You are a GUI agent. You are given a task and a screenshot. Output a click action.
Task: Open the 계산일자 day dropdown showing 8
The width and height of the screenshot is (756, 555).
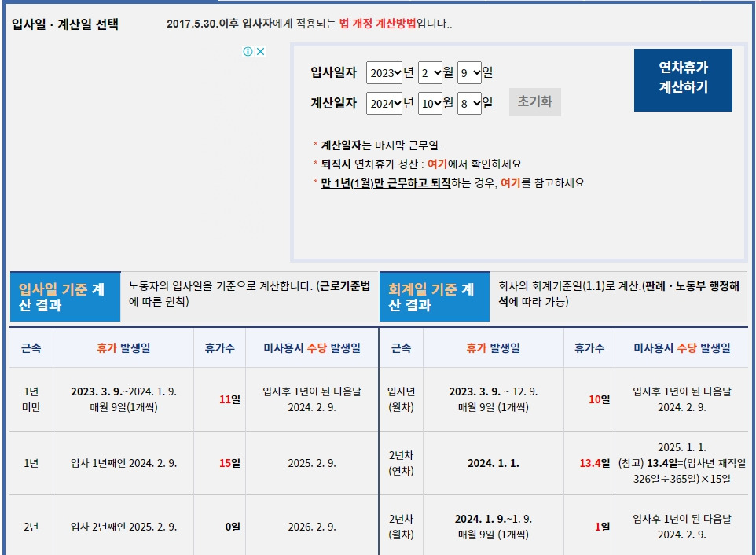click(469, 103)
